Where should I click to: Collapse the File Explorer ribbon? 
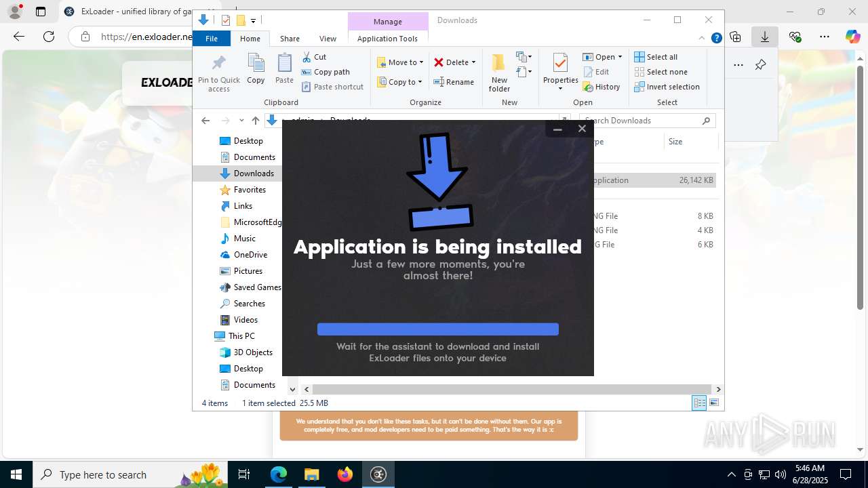coord(702,39)
